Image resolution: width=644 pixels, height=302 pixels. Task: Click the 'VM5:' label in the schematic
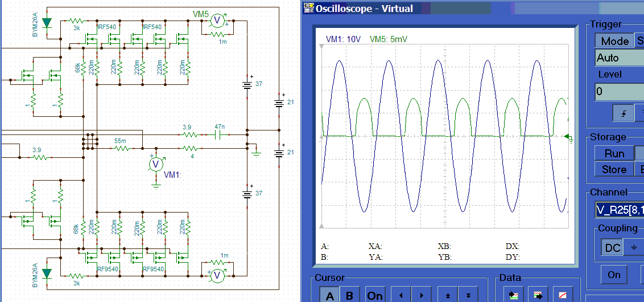click(201, 15)
